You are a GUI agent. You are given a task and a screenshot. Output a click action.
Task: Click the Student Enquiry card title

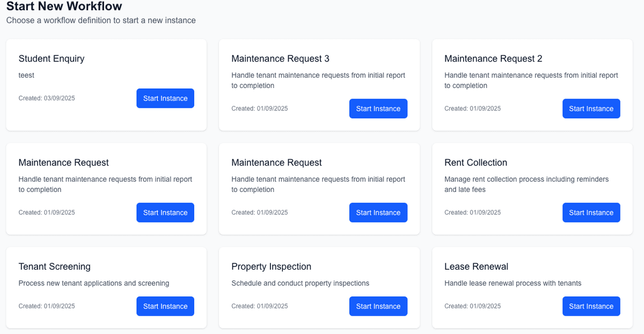click(x=52, y=59)
